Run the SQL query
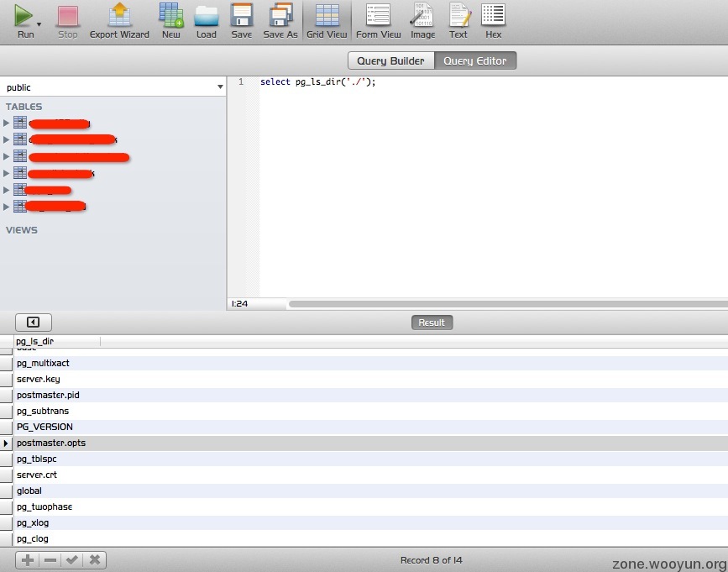This screenshot has height=572, width=728. point(24,20)
